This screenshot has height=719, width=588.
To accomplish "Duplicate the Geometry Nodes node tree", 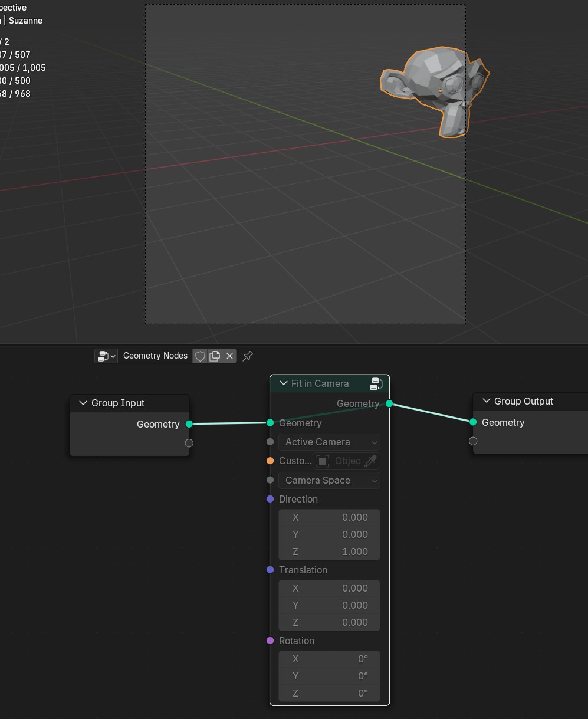I will click(215, 356).
